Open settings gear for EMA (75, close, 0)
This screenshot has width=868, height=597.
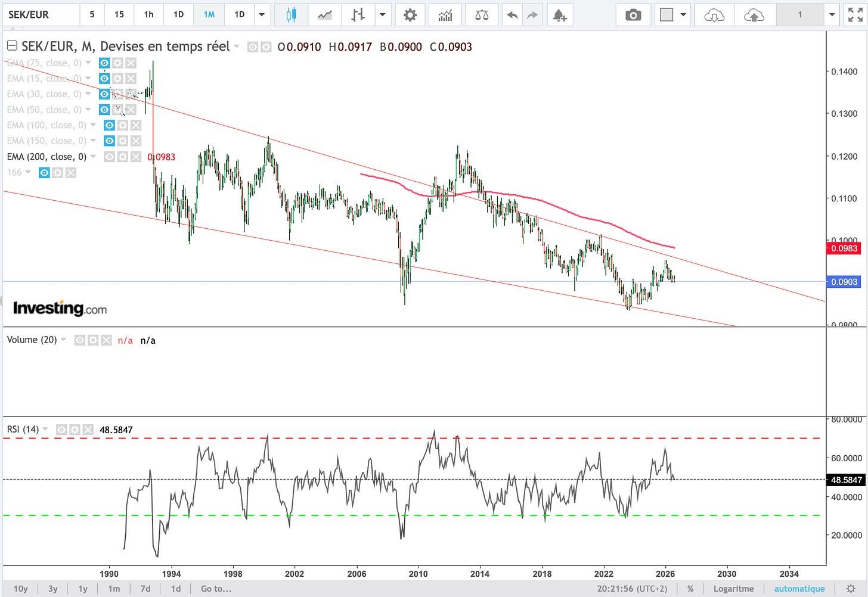[x=117, y=63]
